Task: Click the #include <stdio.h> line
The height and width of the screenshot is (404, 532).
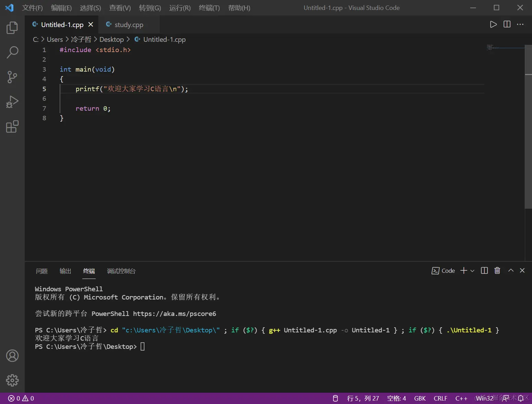Action: tap(95, 50)
